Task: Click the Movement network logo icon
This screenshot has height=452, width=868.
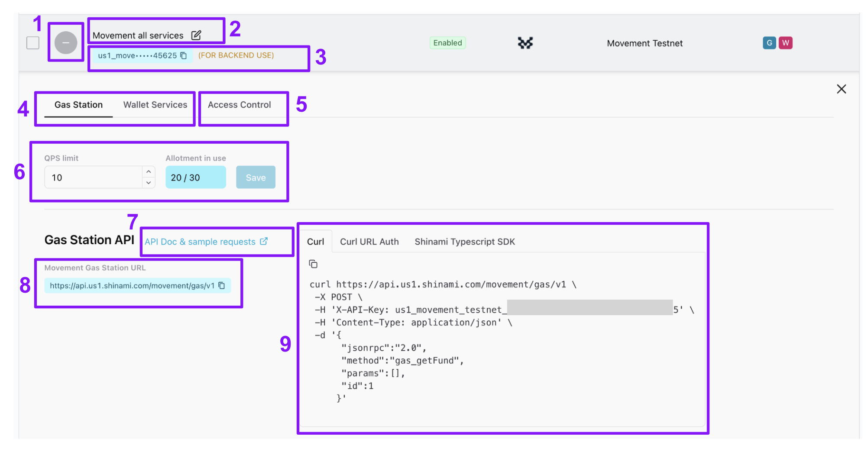Action: 525,43
